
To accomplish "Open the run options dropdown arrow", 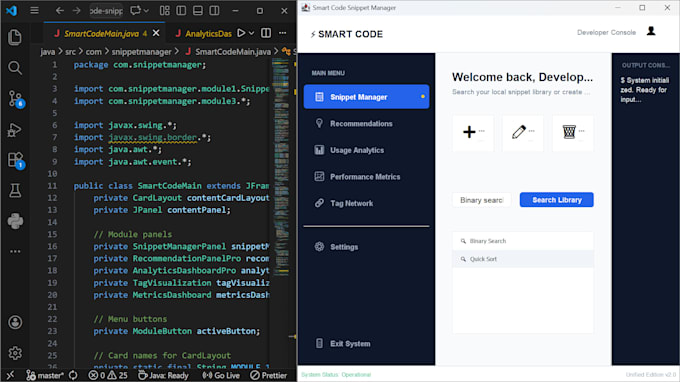I will 251,33.
